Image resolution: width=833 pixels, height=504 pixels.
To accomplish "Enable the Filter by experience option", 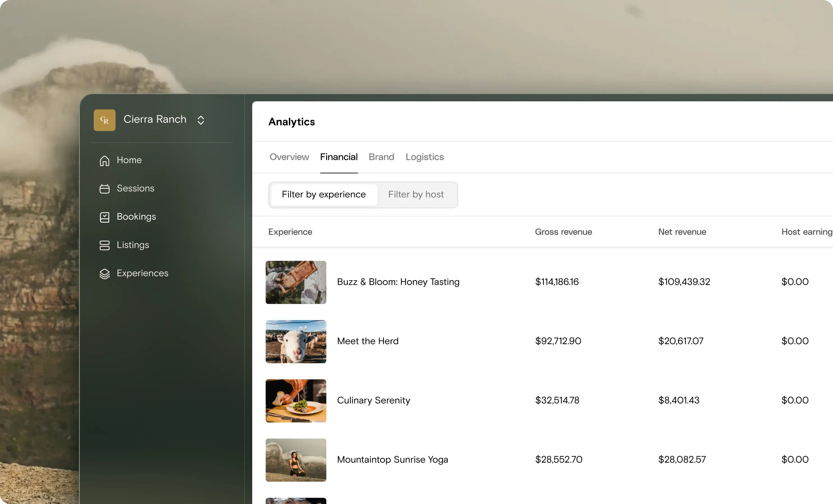I will [323, 194].
